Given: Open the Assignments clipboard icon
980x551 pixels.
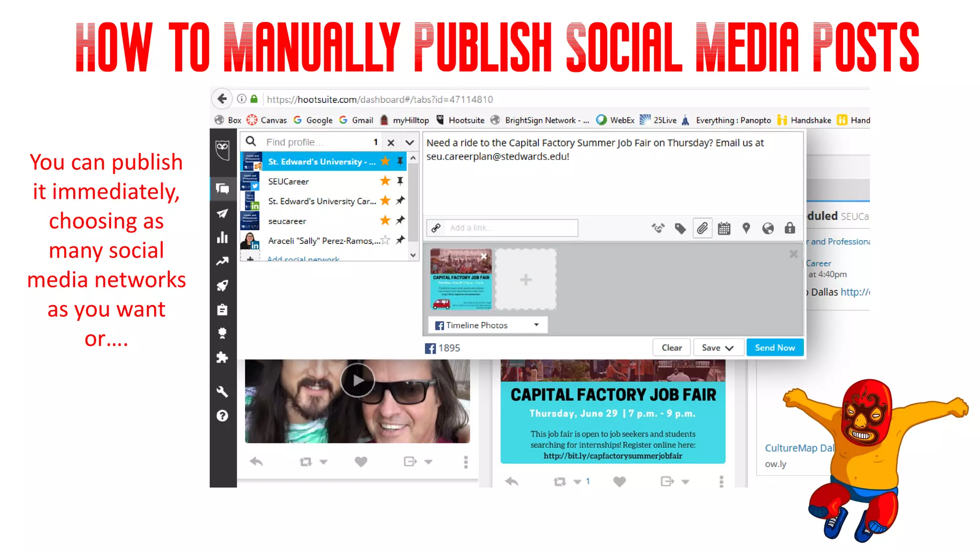Looking at the screenshot, I should click(223, 309).
